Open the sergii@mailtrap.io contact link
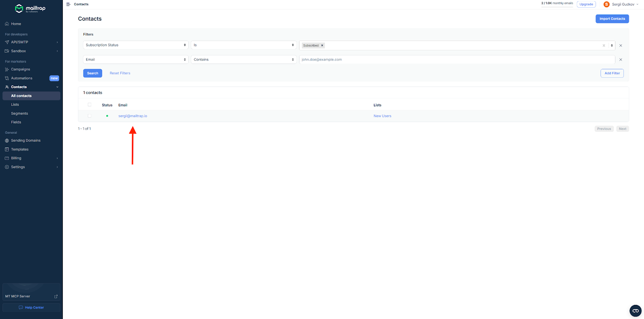This screenshot has width=644, height=319. coord(133,116)
